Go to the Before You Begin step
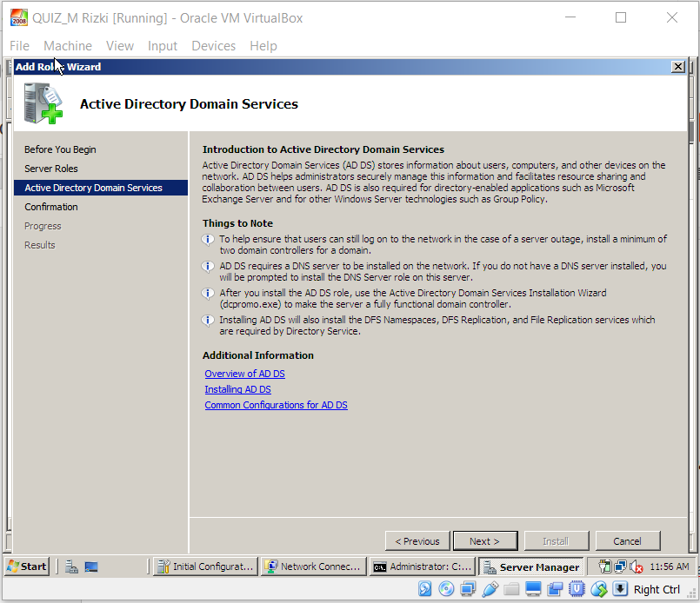This screenshot has height=603, width=700. click(60, 149)
